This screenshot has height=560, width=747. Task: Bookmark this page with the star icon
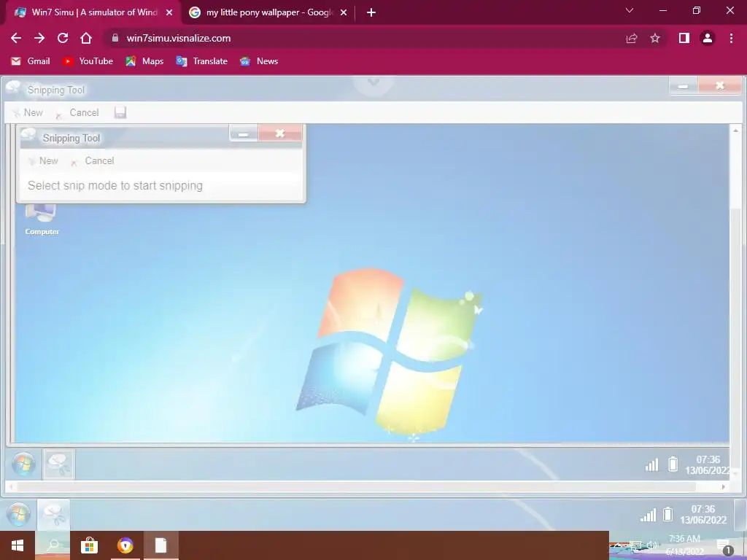(x=655, y=38)
